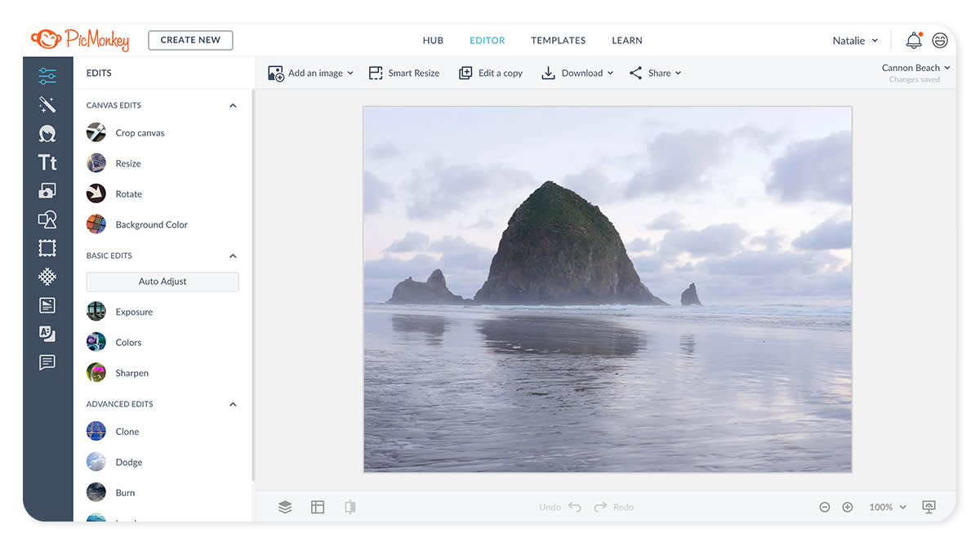Open the Natalie account dropdown

tap(855, 40)
